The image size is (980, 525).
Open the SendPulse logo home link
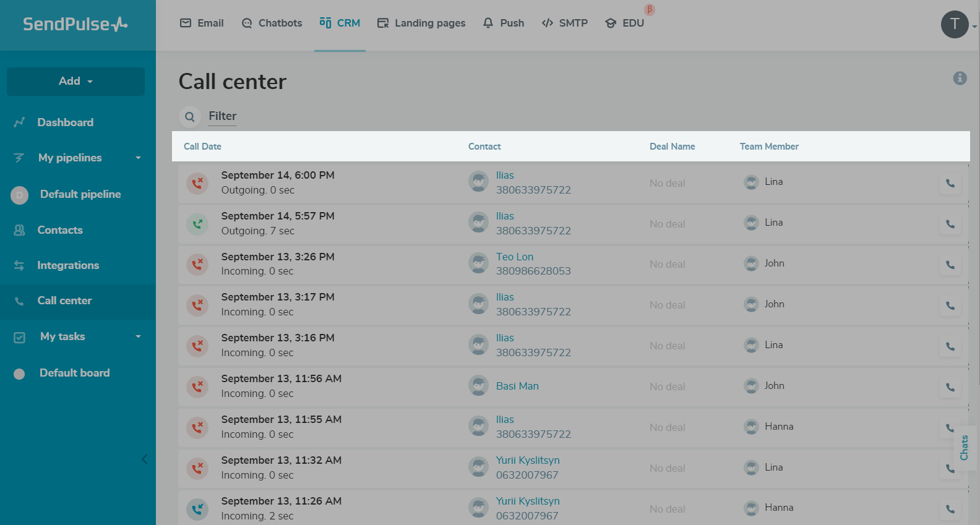pyautogui.click(x=75, y=24)
